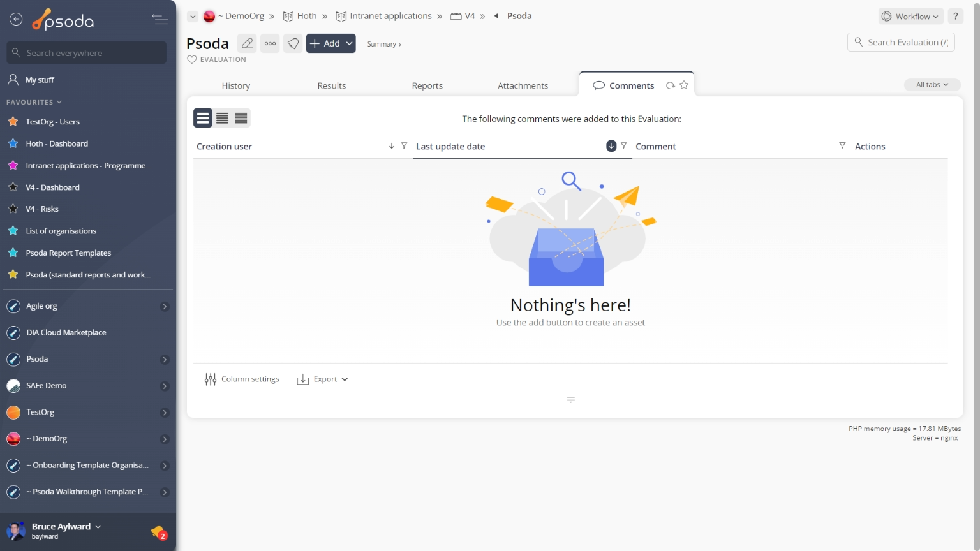Expand the ~ DemoOrg organisation
Image resolution: width=980 pixels, height=551 pixels.
165,439
